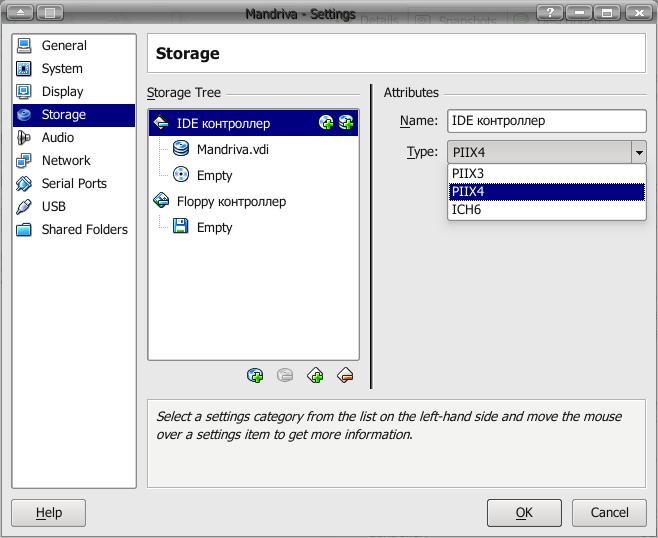Screen dimensions: 658x538
Task: Click the optical disc icon beside Empty
Action: (x=181, y=175)
